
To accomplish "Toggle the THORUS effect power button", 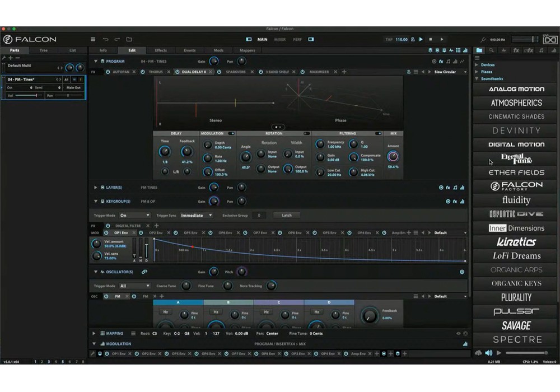I will pyautogui.click(x=142, y=72).
